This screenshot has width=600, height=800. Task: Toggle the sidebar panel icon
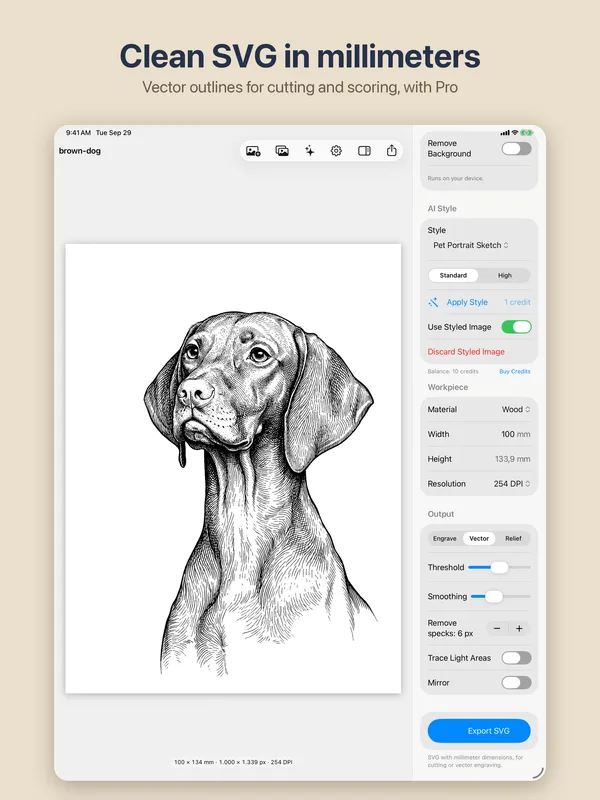click(364, 151)
